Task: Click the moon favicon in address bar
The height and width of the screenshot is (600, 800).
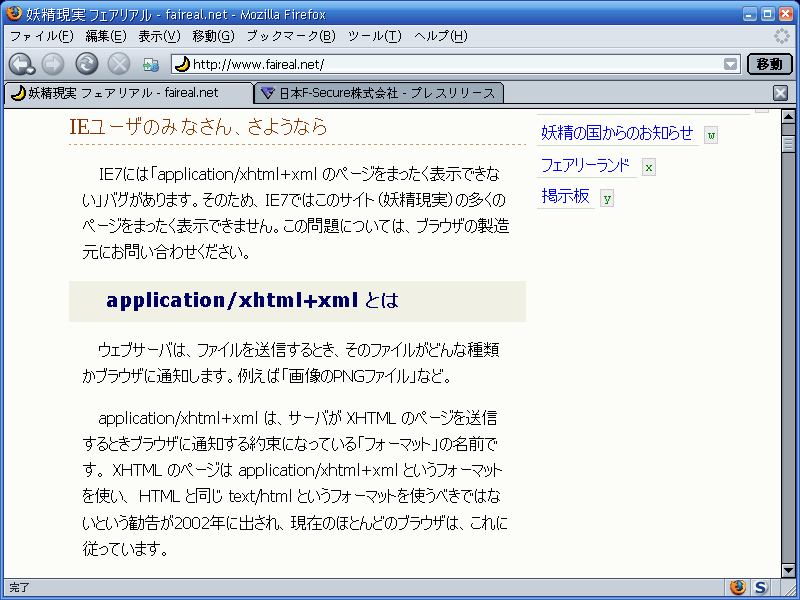Action: click(x=182, y=64)
